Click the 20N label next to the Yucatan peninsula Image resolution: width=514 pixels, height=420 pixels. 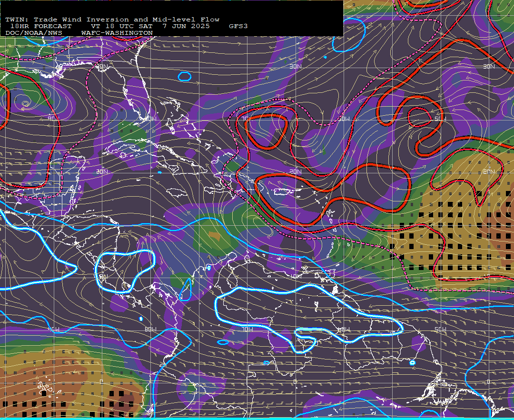102,171
